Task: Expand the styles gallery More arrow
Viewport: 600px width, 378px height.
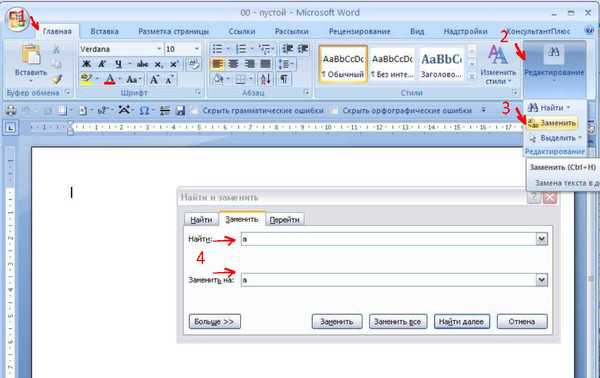Action: tap(472, 77)
